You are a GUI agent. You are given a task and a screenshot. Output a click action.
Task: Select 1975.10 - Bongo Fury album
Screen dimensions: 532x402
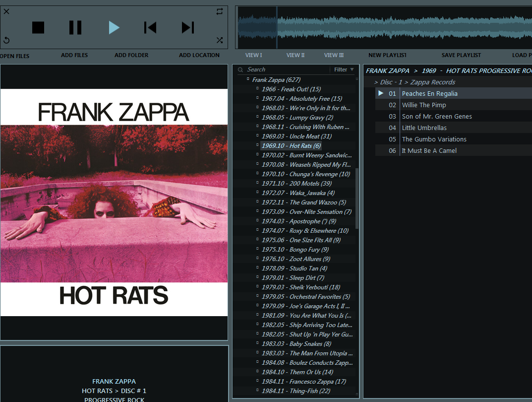point(295,250)
